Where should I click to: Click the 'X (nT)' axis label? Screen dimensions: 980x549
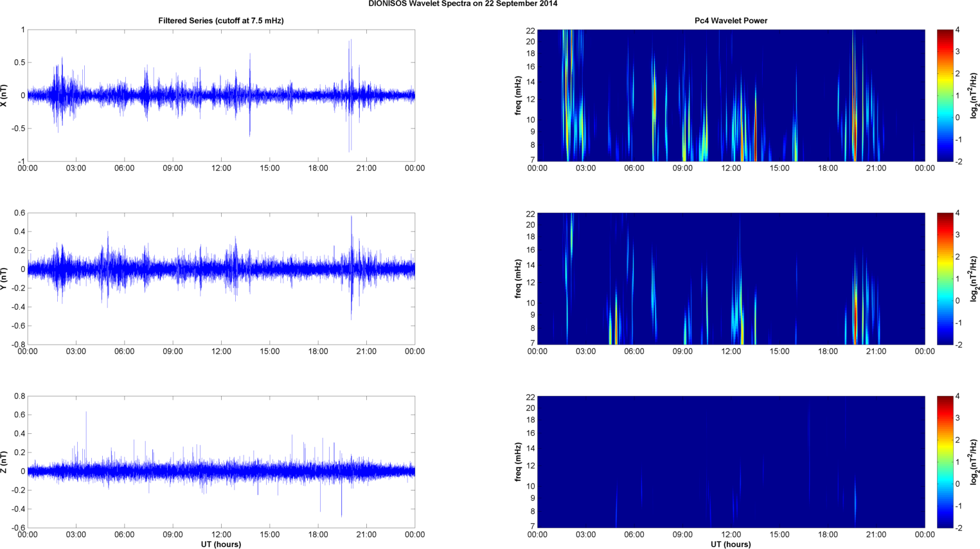pos(4,95)
